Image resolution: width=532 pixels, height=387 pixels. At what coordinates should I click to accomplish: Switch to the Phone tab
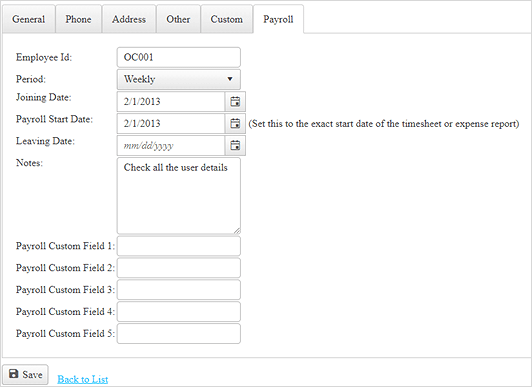78,19
